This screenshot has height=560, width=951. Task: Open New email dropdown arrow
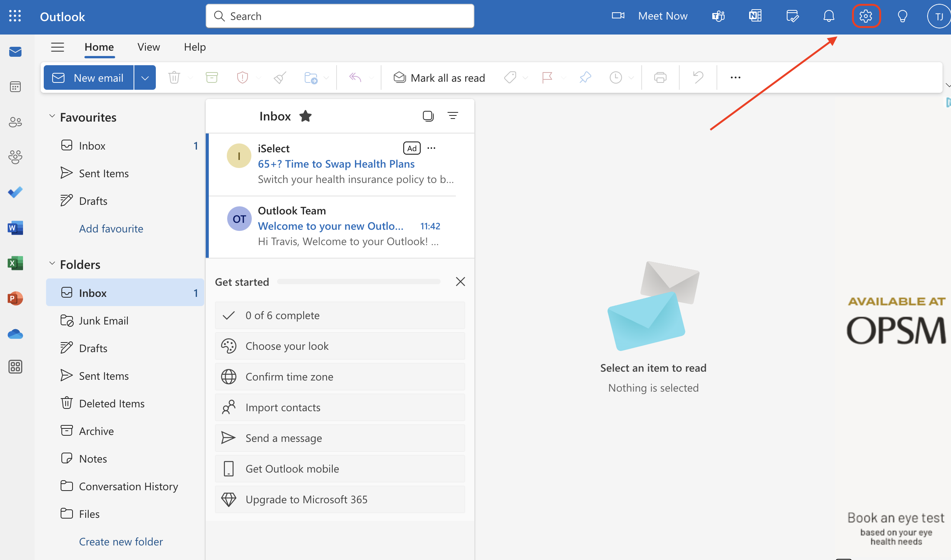145,78
